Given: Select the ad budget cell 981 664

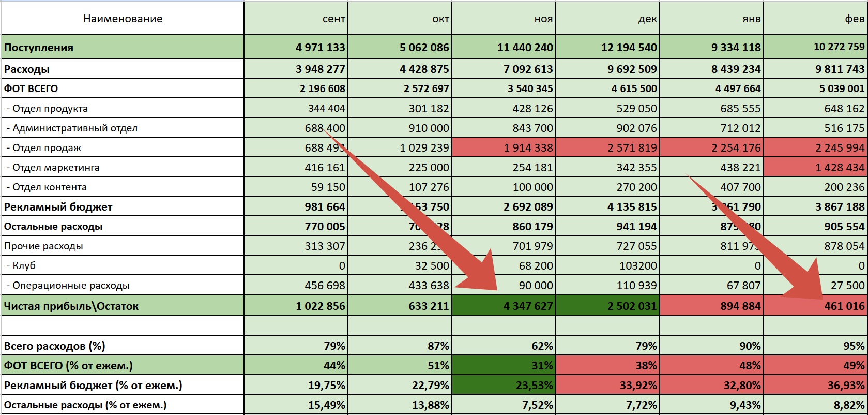Looking at the screenshot, I should pos(296,206).
